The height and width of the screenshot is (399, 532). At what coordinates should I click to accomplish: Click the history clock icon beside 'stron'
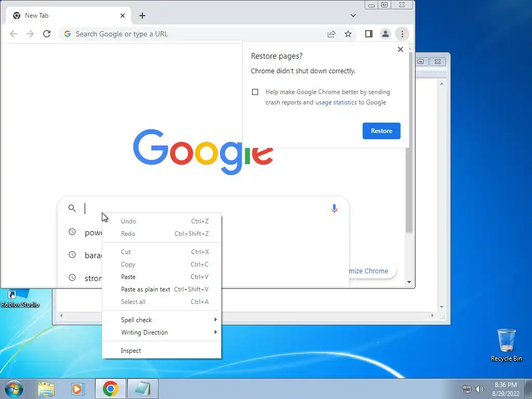coord(72,277)
